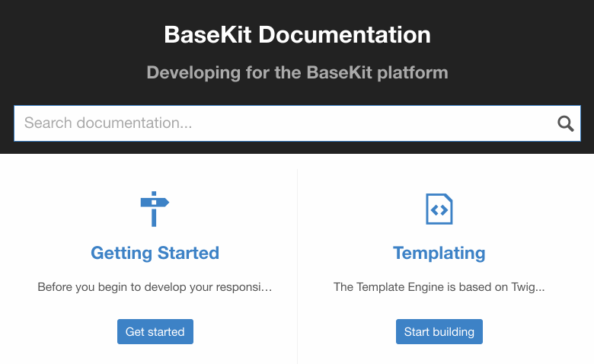Click the Get started button
Viewport: 594px width, 364px height.
pyautogui.click(x=155, y=332)
